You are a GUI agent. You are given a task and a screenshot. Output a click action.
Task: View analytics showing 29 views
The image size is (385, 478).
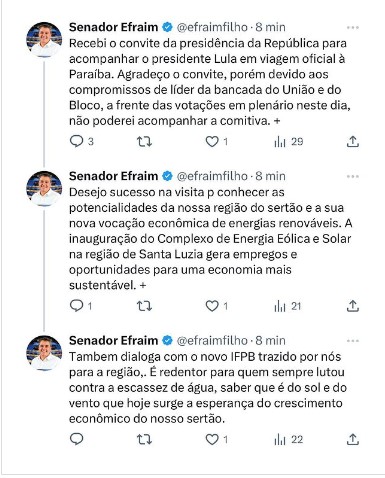coord(288,142)
